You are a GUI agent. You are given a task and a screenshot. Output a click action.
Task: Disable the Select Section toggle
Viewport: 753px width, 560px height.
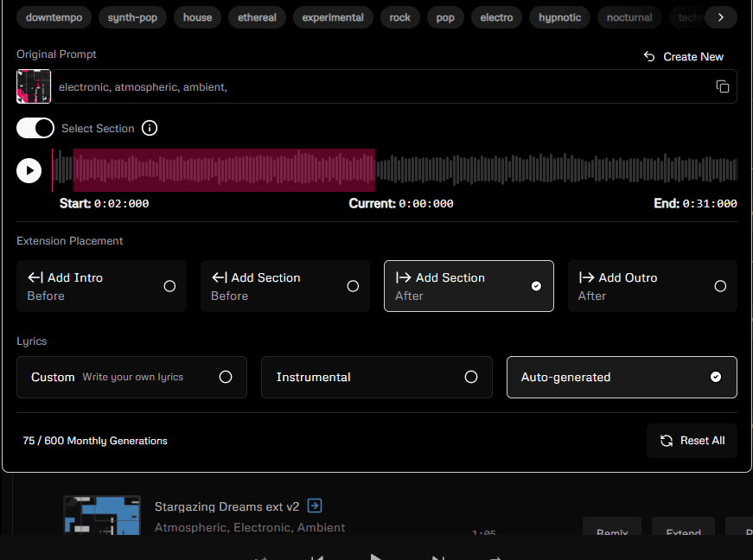click(x=35, y=128)
